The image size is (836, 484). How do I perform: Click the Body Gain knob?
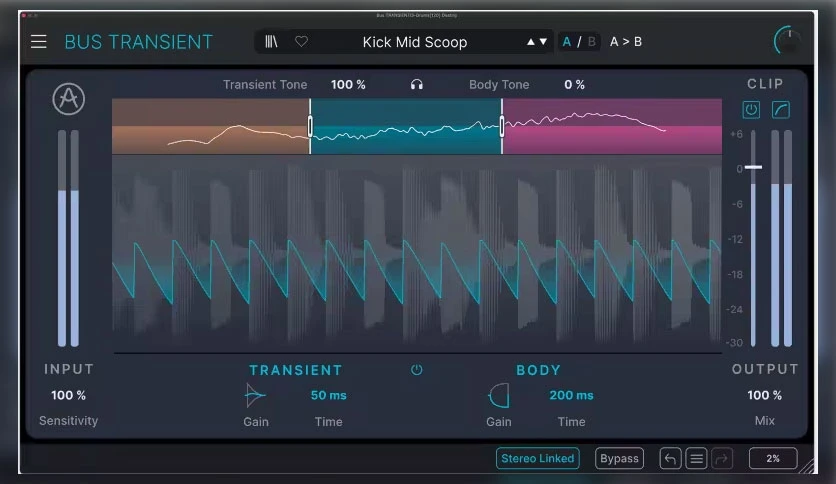point(499,396)
